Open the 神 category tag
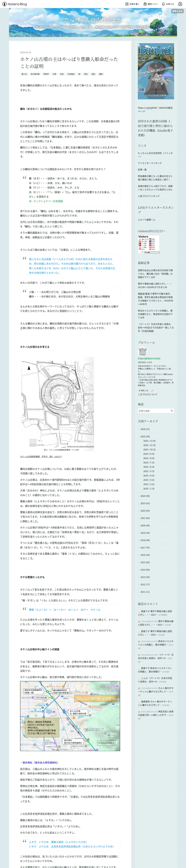The image size is (186, 868). point(79,74)
